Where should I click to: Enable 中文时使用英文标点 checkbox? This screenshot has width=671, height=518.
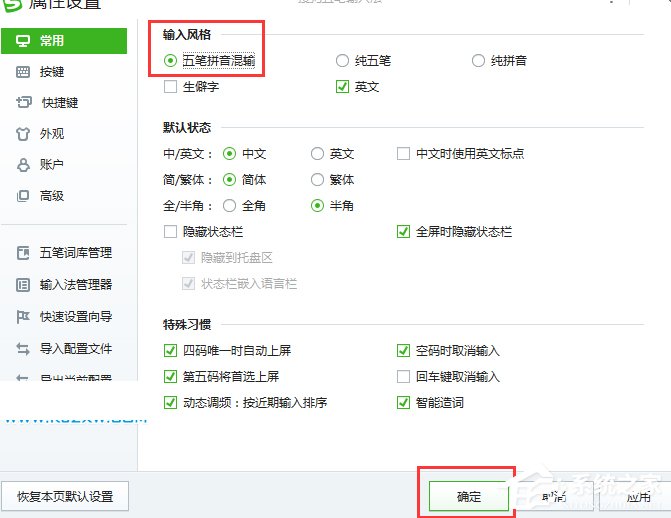coord(404,154)
